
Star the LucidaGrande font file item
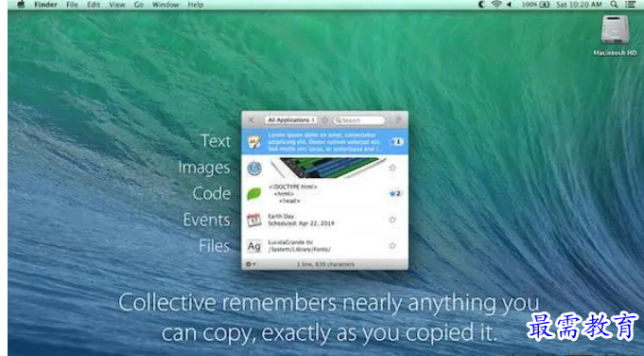point(392,245)
